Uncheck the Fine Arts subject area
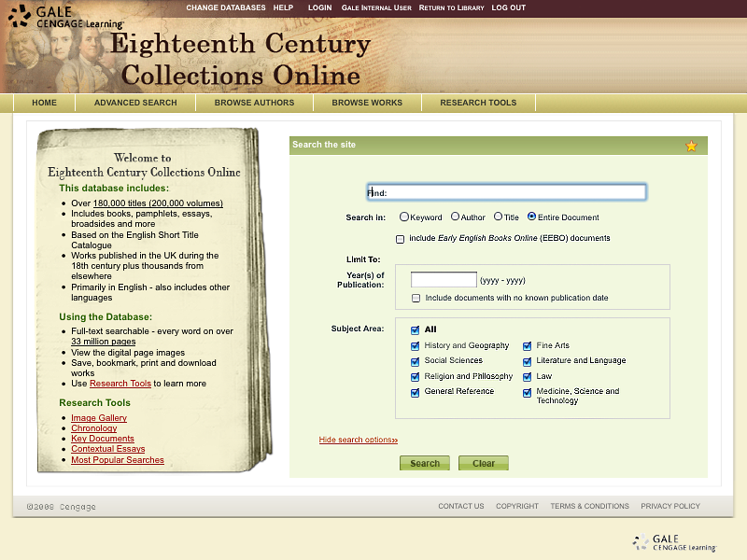747x560 pixels. [528, 346]
